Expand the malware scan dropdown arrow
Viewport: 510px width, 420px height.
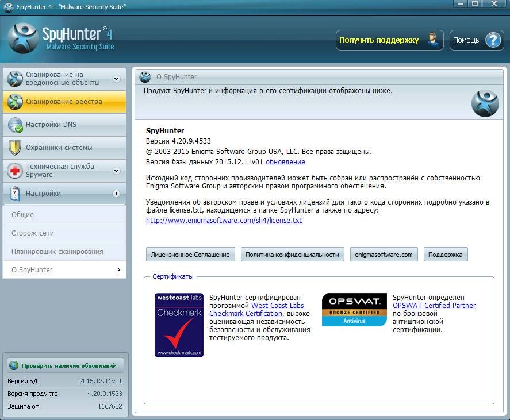pyautogui.click(x=117, y=79)
